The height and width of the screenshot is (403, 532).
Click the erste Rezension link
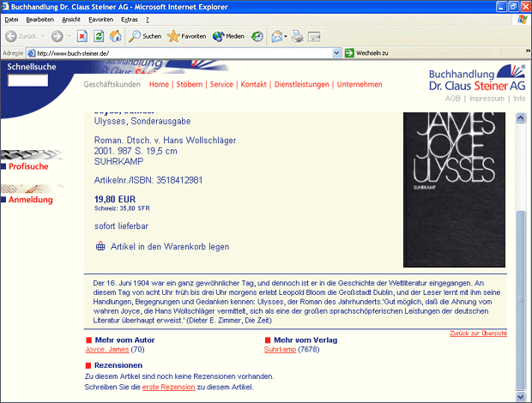point(169,387)
